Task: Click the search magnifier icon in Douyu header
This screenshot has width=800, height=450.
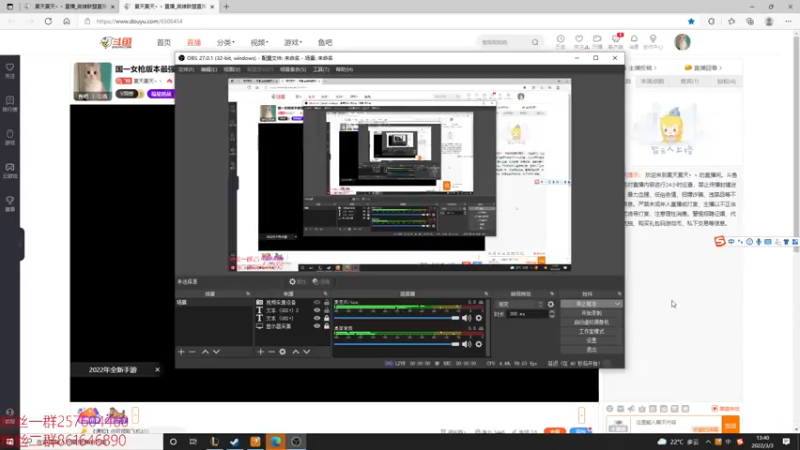Action: [535, 42]
